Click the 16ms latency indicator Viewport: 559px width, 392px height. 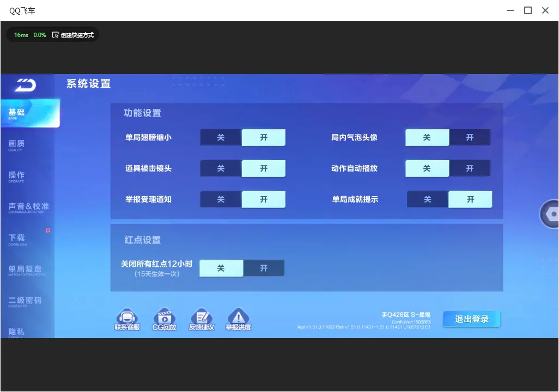click(x=21, y=35)
